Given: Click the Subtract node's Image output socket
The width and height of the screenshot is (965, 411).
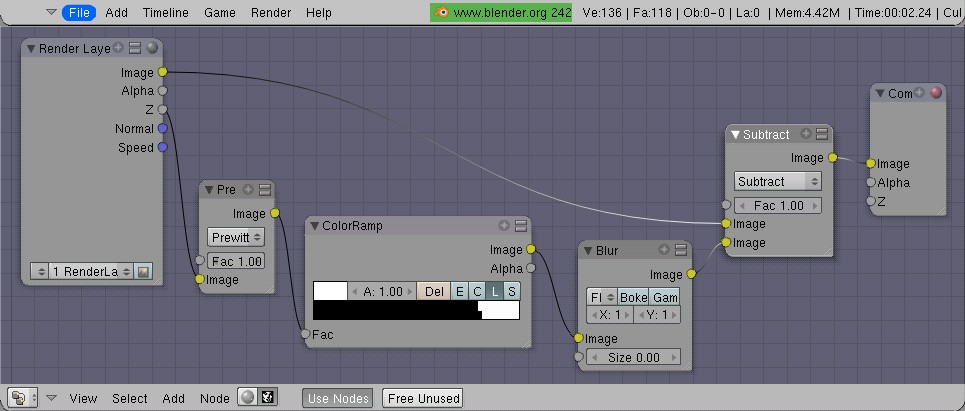Looking at the screenshot, I should [x=833, y=158].
